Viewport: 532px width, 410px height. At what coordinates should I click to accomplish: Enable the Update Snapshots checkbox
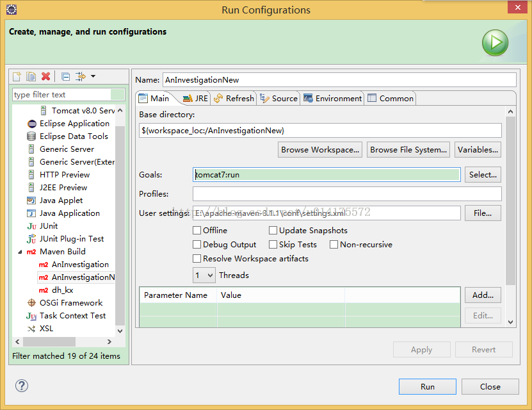point(273,231)
